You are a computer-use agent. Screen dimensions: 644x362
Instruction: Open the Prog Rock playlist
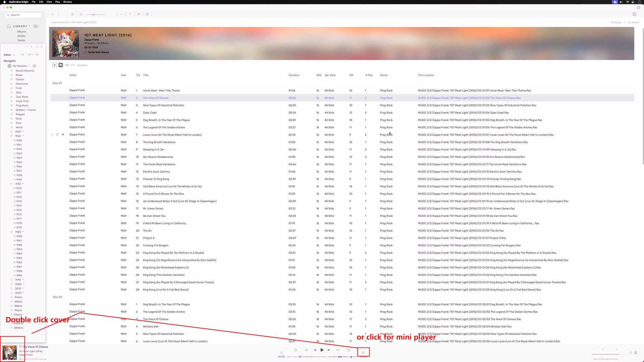tap(22, 106)
